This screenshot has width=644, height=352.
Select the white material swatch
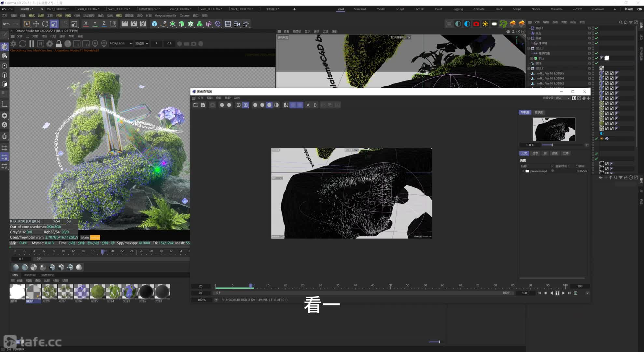click(17, 292)
